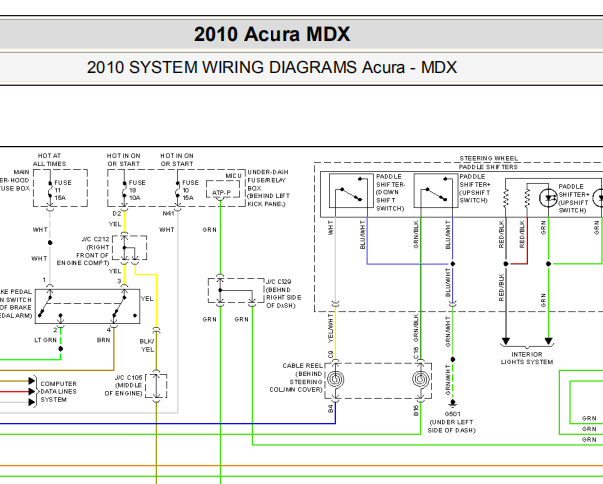Click the "D2" connector pin label
Screen dimensions: 603x484
pos(117,214)
